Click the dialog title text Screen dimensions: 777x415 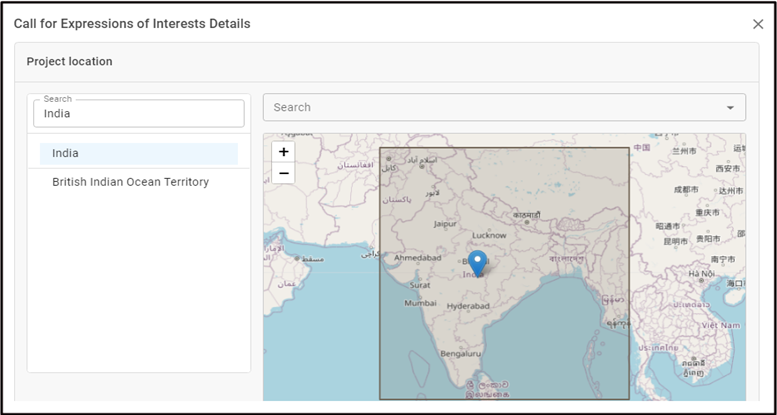click(x=132, y=23)
